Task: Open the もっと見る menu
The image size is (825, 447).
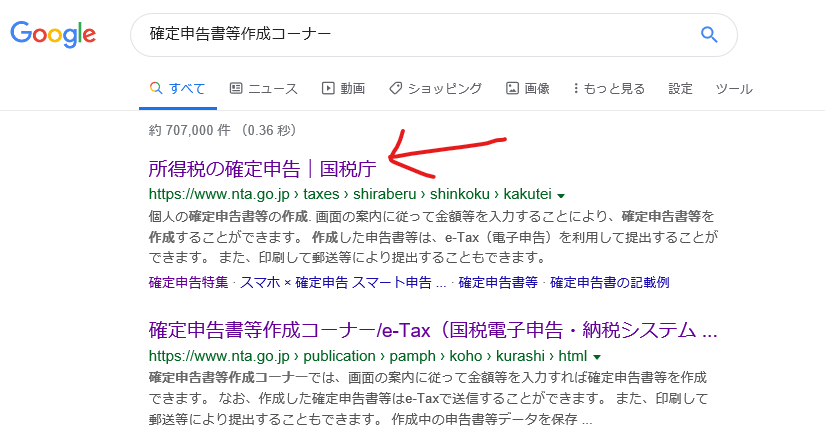Action: click(x=609, y=88)
